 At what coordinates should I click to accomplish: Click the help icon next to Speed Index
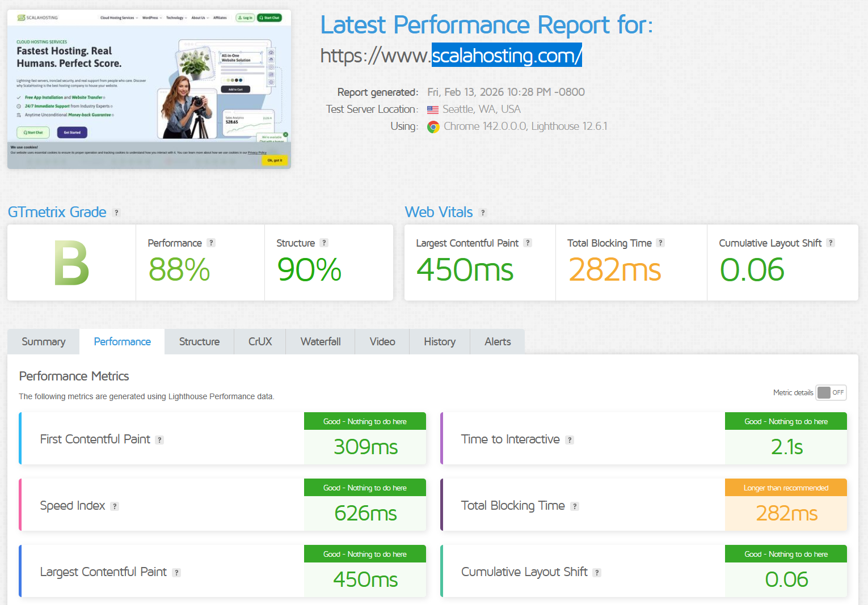point(116,506)
